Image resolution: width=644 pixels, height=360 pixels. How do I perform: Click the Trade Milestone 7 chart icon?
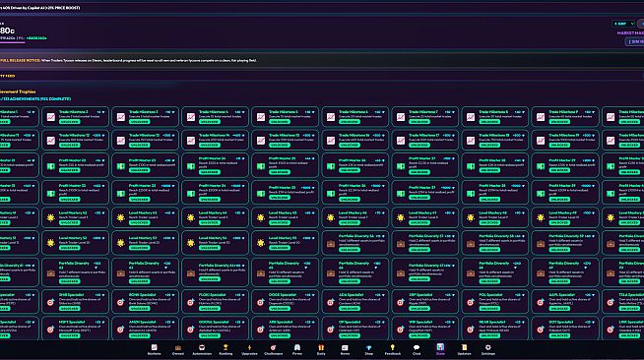coord(401,117)
